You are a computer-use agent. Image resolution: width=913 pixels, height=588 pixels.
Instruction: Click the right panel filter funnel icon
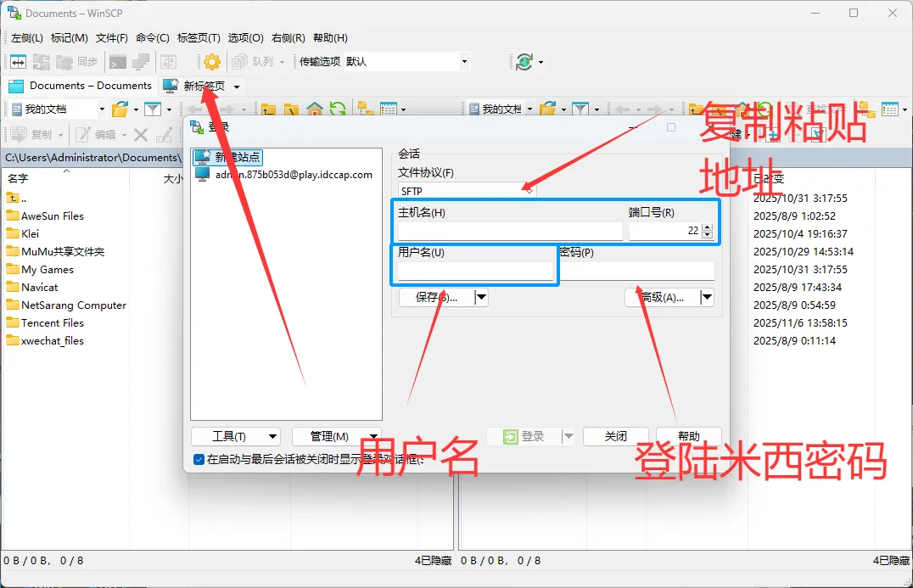click(x=580, y=109)
